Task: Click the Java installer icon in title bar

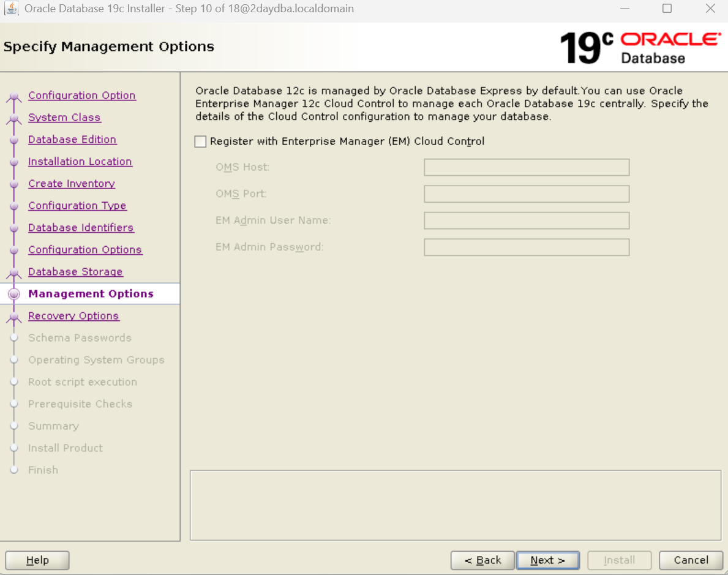Action: 11,9
